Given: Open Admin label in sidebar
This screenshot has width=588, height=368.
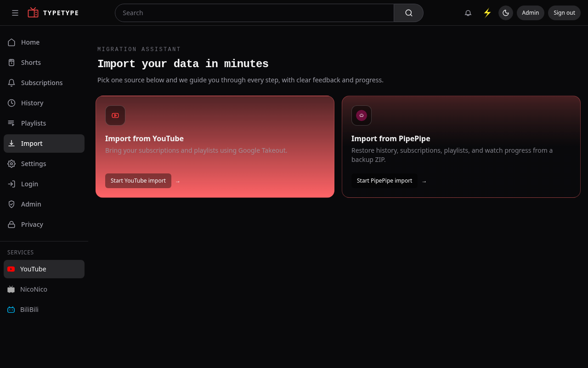Looking at the screenshot, I should [x=31, y=204].
